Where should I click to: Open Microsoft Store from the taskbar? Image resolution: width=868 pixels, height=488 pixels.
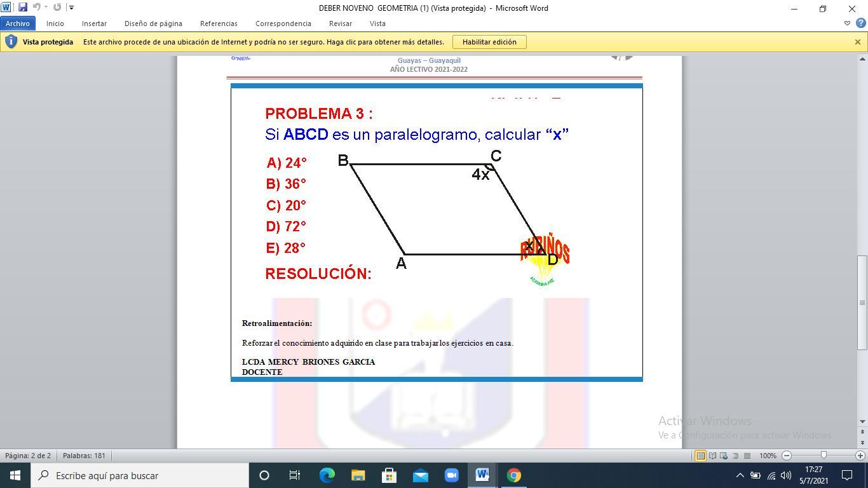click(x=389, y=475)
